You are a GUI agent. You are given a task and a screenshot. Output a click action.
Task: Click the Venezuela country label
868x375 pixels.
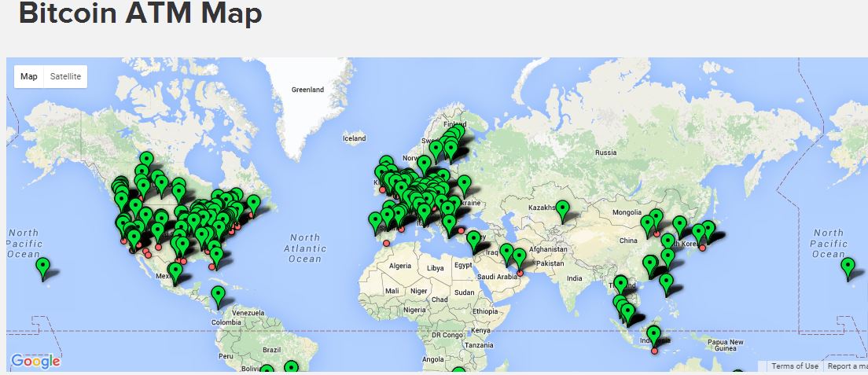pos(248,313)
